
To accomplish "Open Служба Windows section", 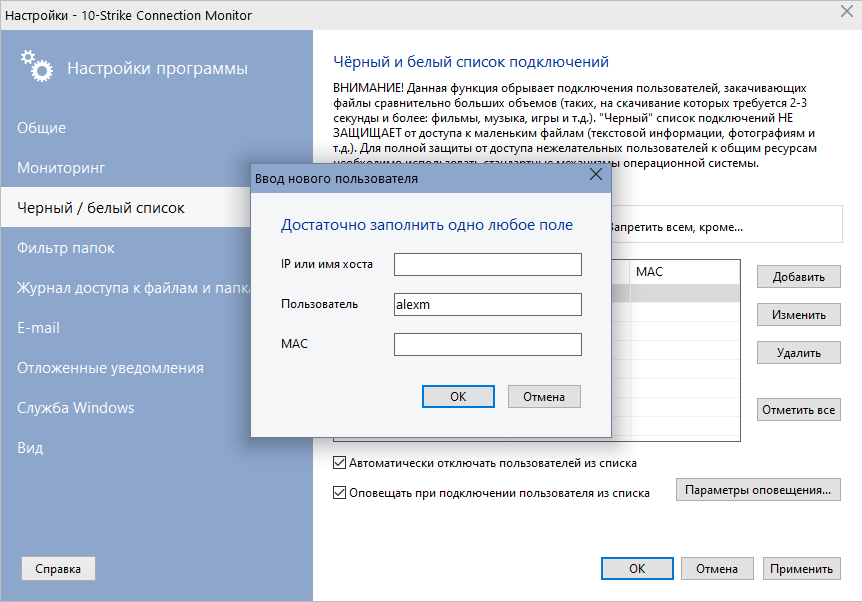I will pyautogui.click(x=75, y=408).
